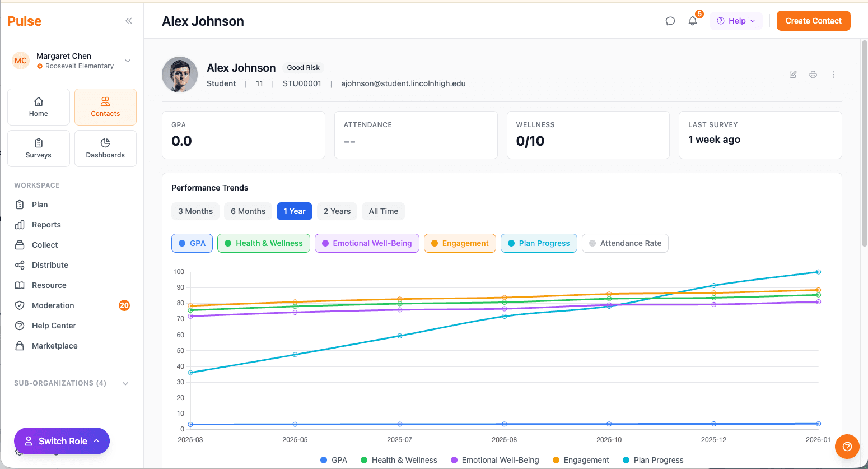The image size is (868, 469).
Task: Click Alex Johnson's profile photo
Action: (x=180, y=75)
